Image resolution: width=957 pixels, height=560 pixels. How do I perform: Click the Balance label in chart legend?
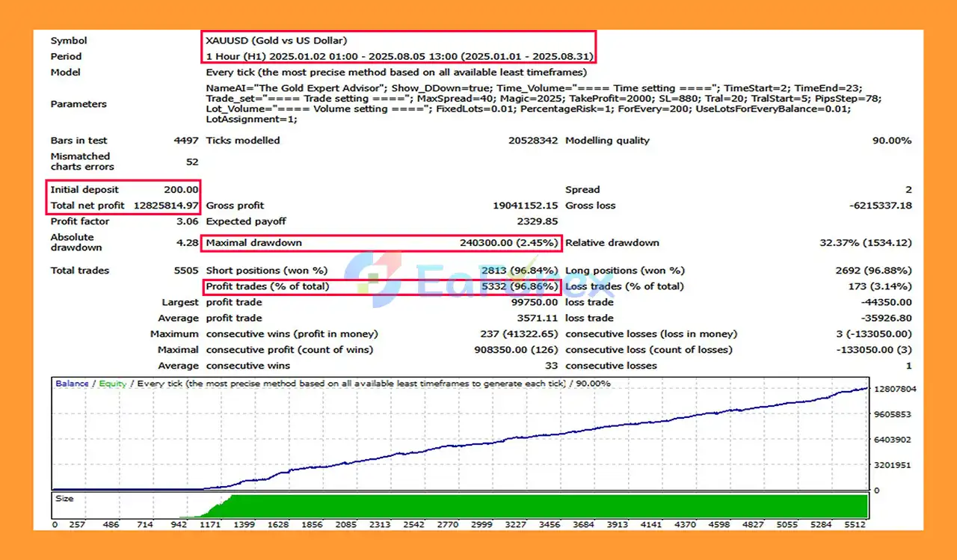click(72, 384)
